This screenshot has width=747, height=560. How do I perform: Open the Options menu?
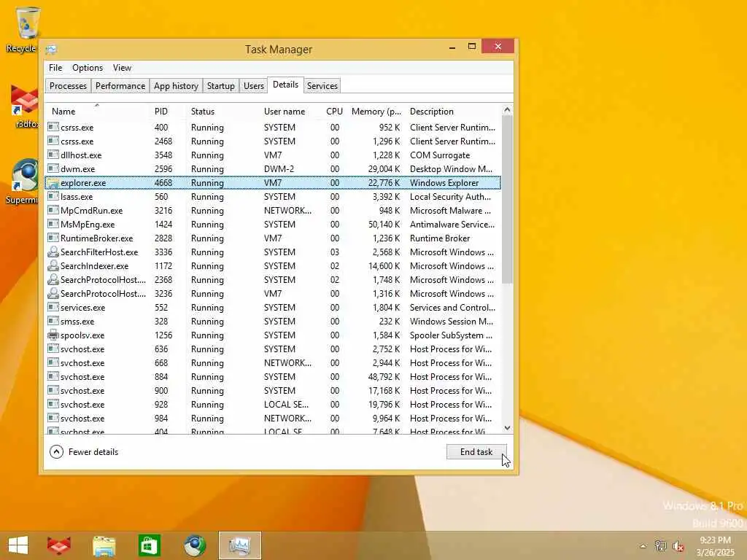[88, 68]
